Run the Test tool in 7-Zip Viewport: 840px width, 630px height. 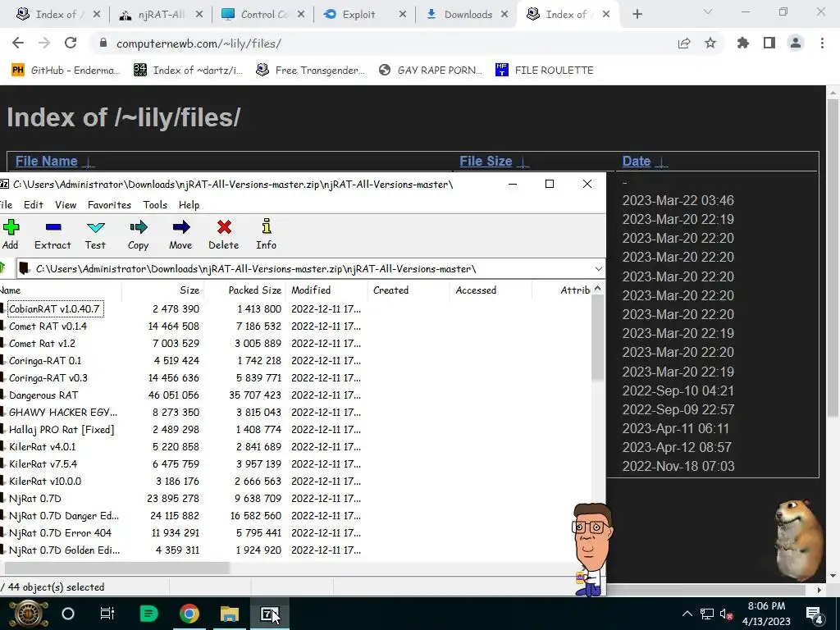pyautogui.click(x=95, y=227)
